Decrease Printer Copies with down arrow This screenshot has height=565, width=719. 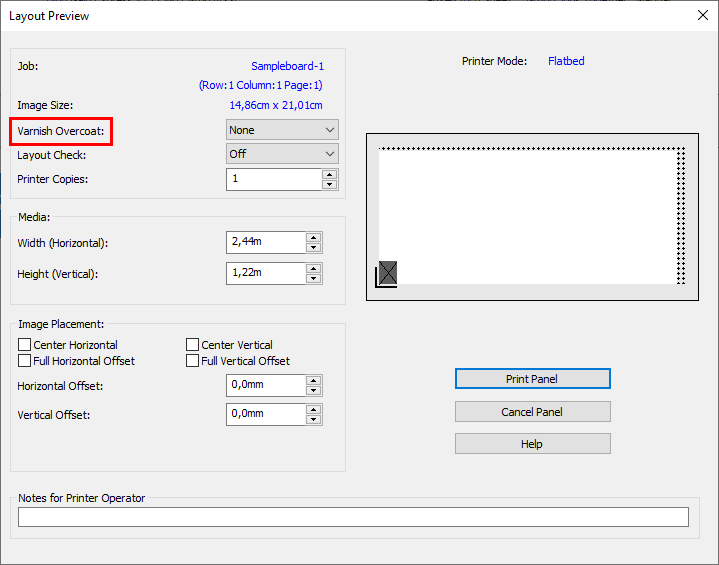click(x=329, y=184)
